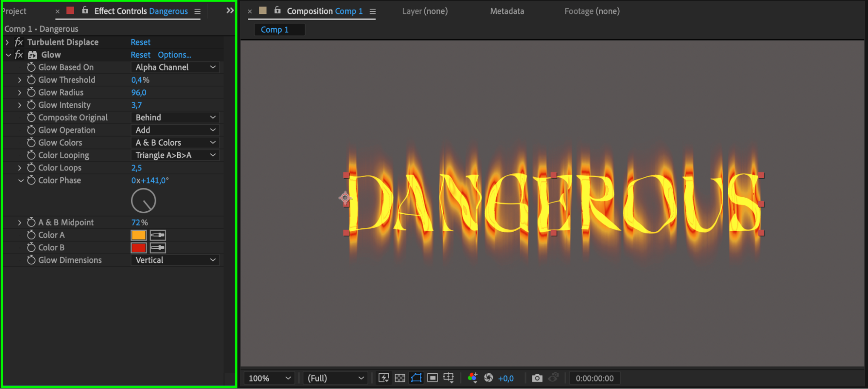
Task: Click the Fast Previews icon
Action: (x=383, y=378)
